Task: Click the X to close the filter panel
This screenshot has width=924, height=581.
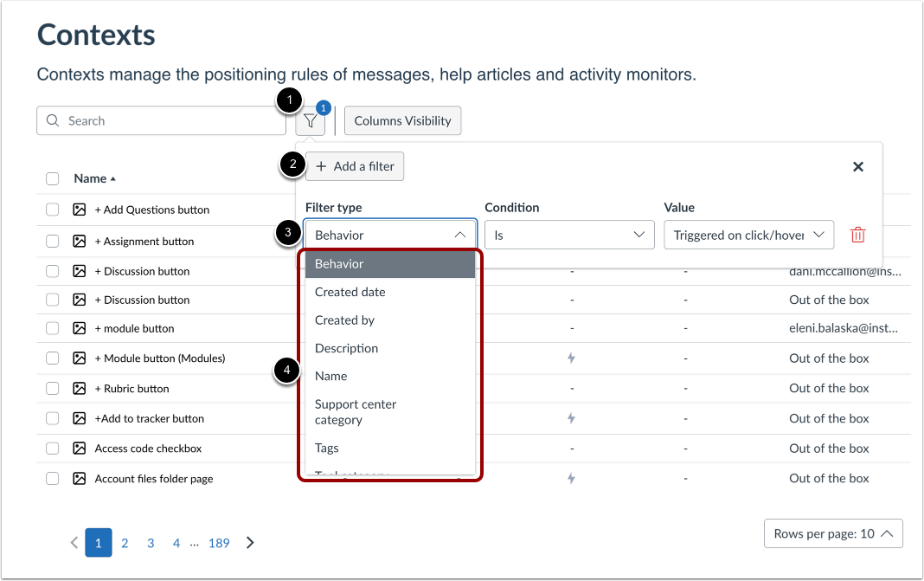Action: pyautogui.click(x=857, y=166)
